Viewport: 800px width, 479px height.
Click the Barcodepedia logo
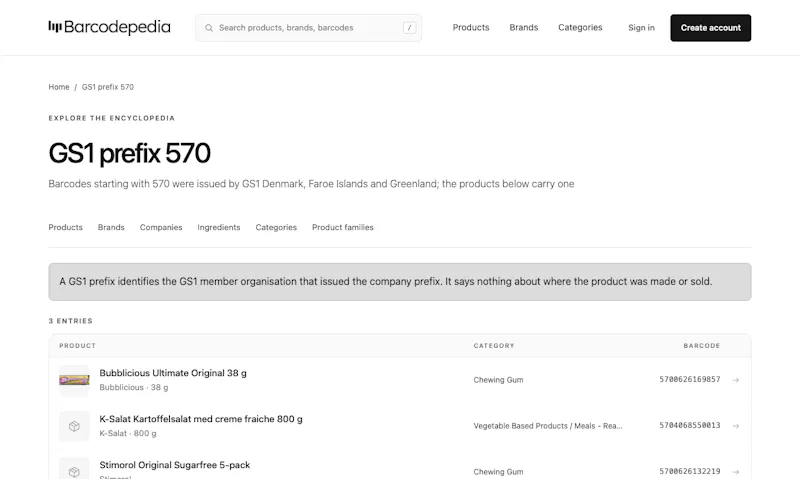109,27
